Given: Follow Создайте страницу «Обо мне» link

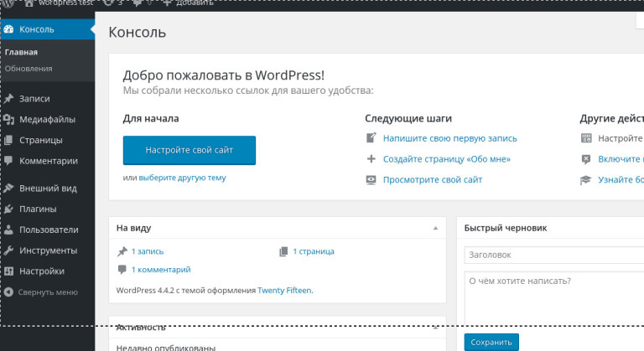Looking at the screenshot, I should coord(446,159).
